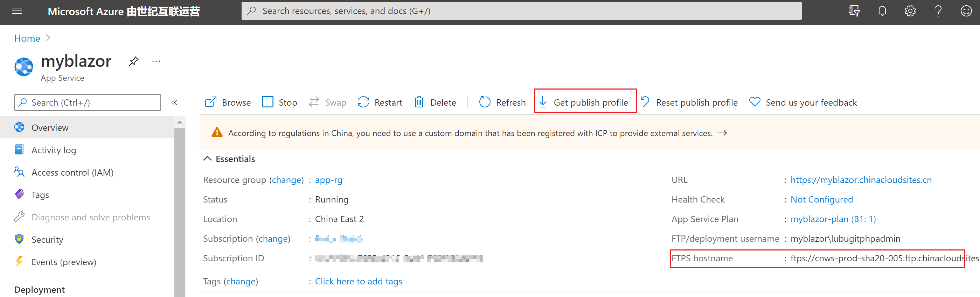980x297 pixels.
Task: Open directory and subscription filter icon
Action: coord(854,11)
